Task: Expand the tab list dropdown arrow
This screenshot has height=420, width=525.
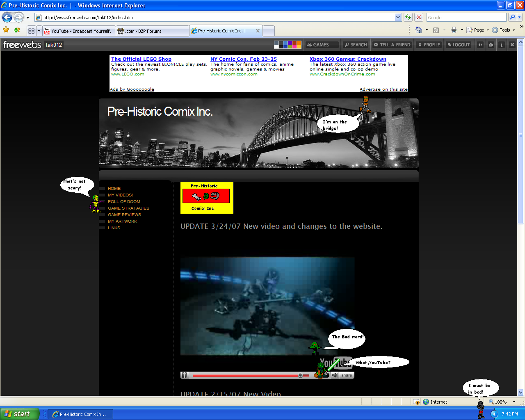Action: click(39, 31)
